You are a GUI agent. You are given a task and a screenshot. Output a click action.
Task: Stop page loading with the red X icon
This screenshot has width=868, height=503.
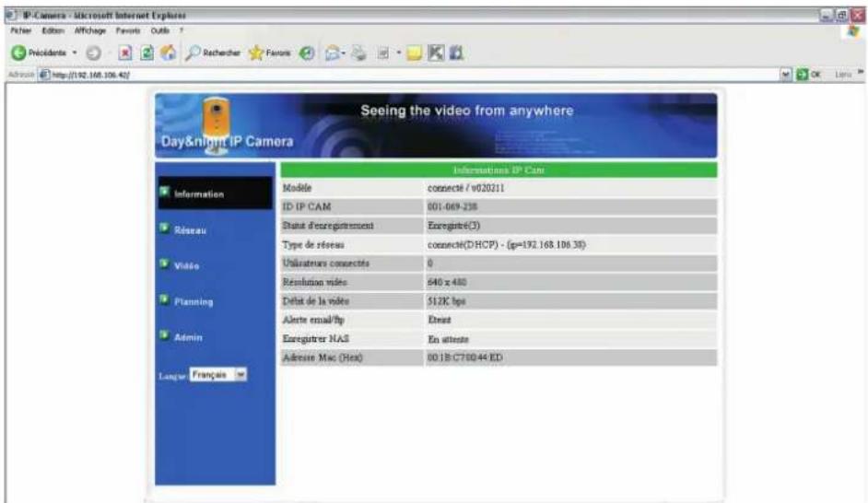tap(125, 53)
